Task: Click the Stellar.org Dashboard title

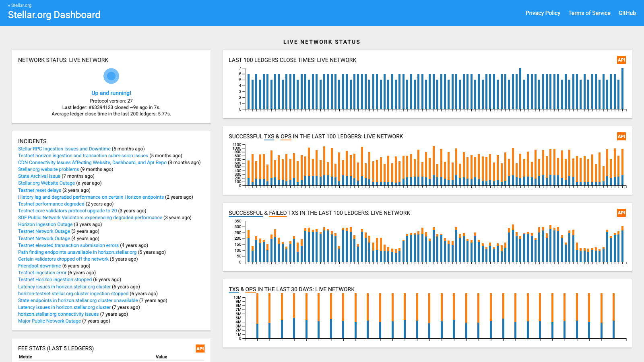Action: 54,15
